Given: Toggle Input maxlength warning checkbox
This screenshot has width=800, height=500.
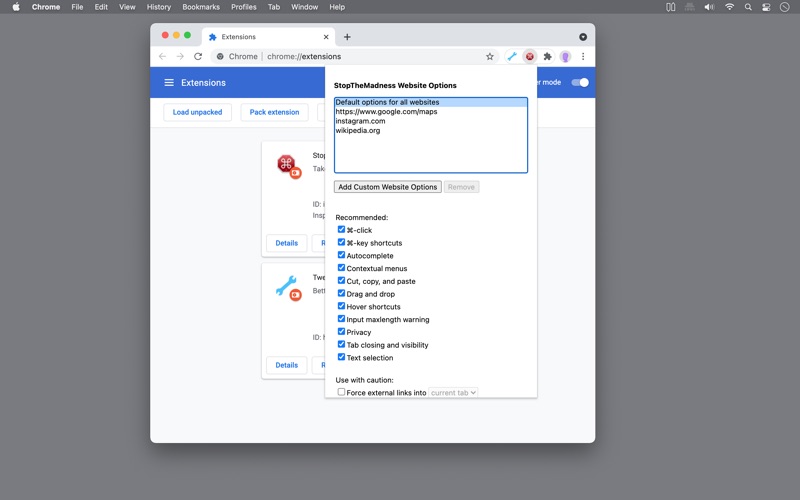Looking at the screenshot, I should tap(341, 319).
